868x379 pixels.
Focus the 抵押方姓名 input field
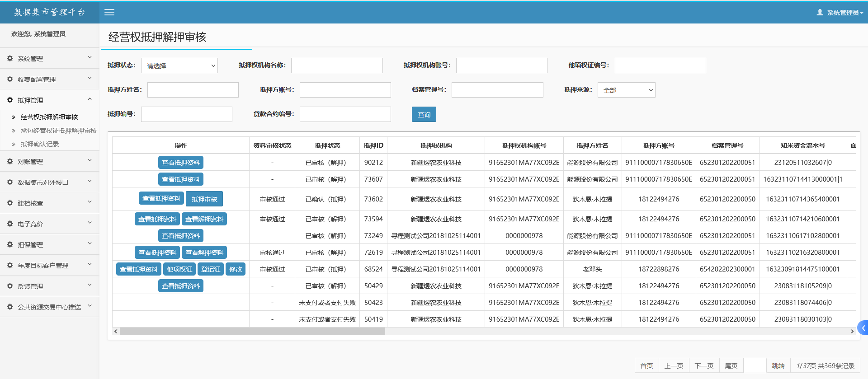193,90
